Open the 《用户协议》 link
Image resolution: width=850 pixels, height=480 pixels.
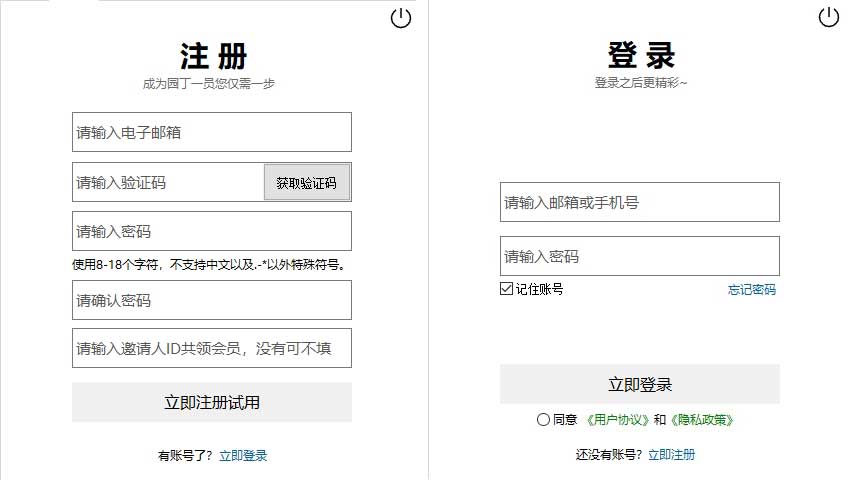click(x=616, y=420)
